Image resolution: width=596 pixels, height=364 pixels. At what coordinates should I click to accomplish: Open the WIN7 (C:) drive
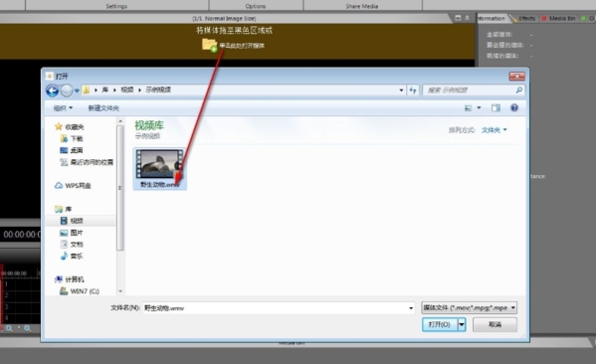point(80,291)
